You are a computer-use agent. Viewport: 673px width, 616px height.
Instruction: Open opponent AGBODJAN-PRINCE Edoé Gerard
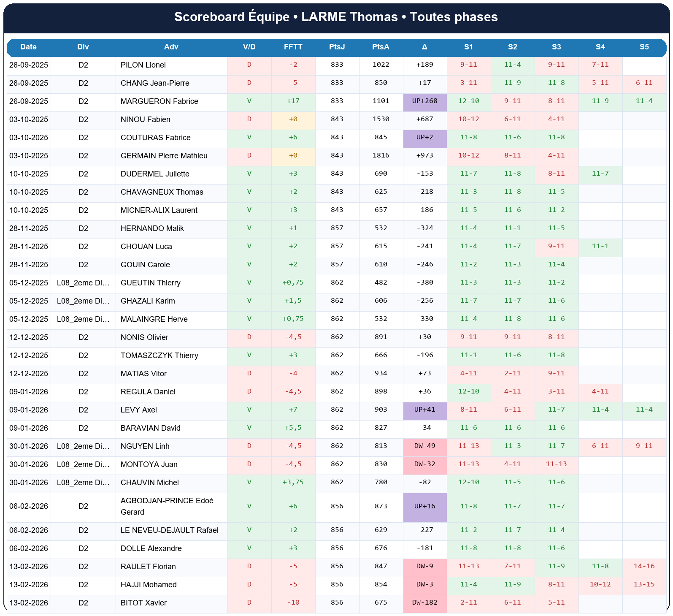167,506
